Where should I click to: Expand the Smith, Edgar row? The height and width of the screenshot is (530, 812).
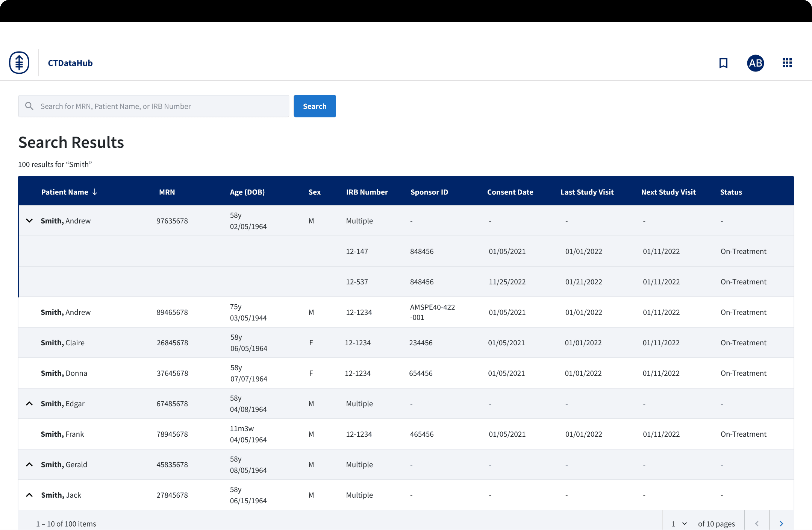tap(29, 404)
